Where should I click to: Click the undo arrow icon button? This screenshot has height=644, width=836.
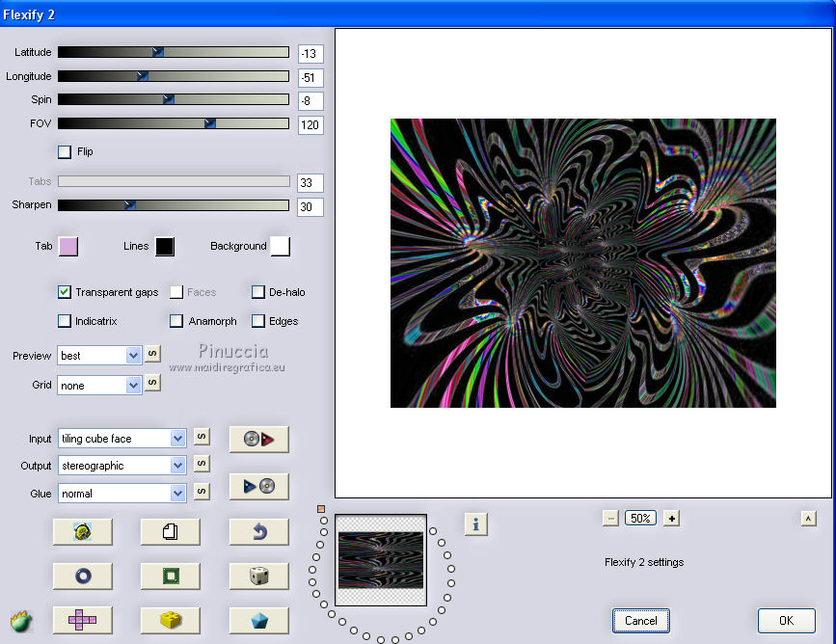point(259,531)
